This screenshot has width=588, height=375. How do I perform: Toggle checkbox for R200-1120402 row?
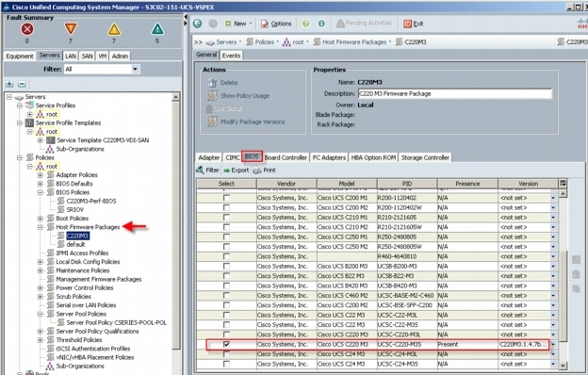[x=226, y=198]
